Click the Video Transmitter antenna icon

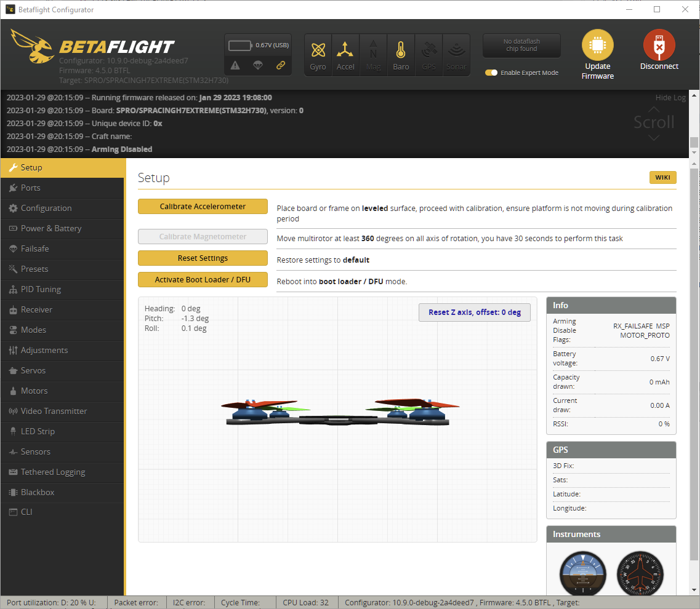pyautogui.click(x=13, y=412)
